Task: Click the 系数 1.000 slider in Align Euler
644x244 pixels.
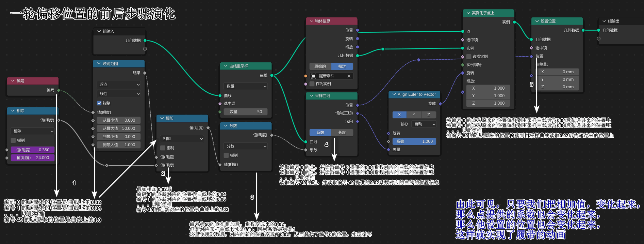Action: point(414,141)
